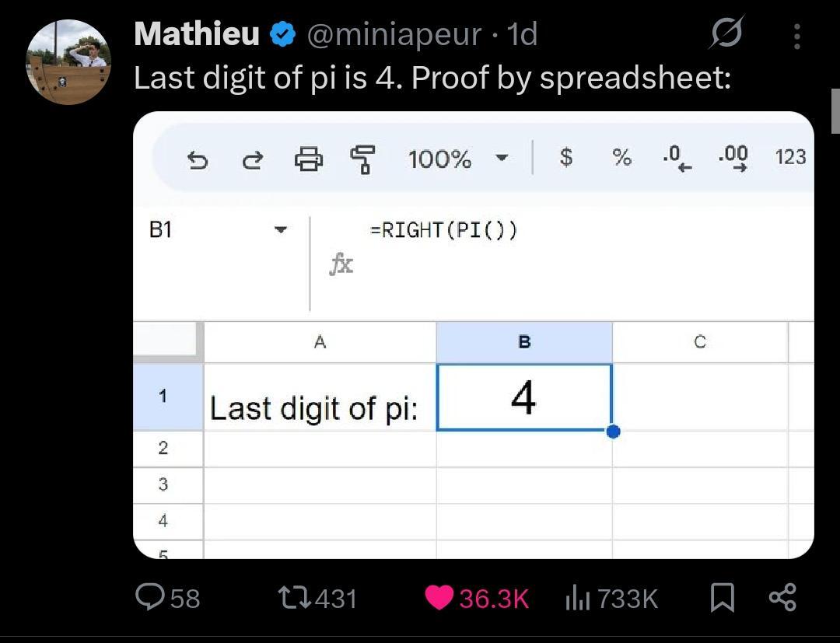Click the print icon in toolbar

click(x=309, y=159)
